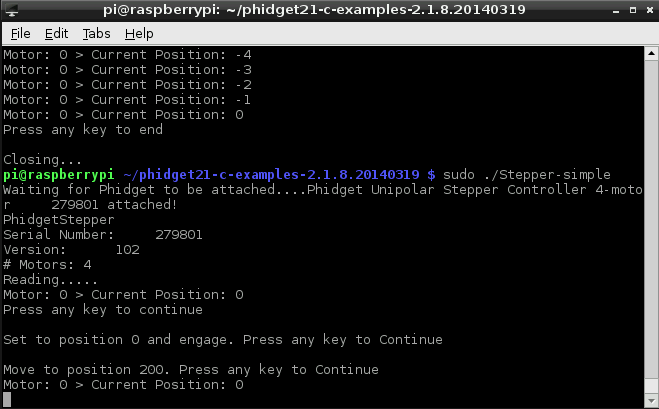
Task: Click the Closing... output line
Action: pyautogui.click(x=42, y=160)
